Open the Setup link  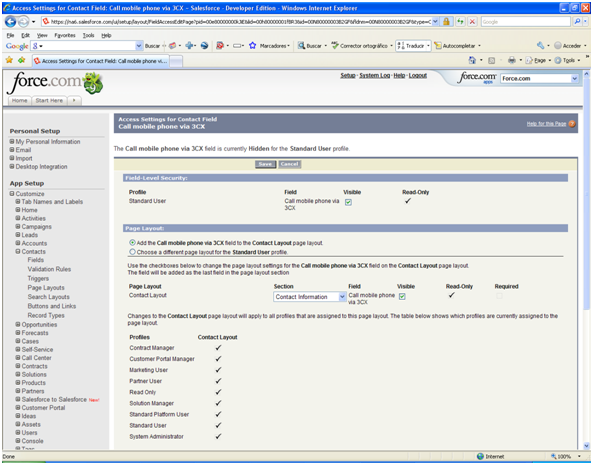[348, 76]
